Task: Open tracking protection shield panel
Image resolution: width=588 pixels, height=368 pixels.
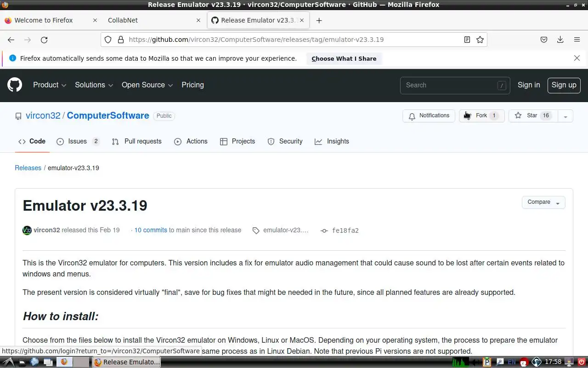Action: coord(108,40)
